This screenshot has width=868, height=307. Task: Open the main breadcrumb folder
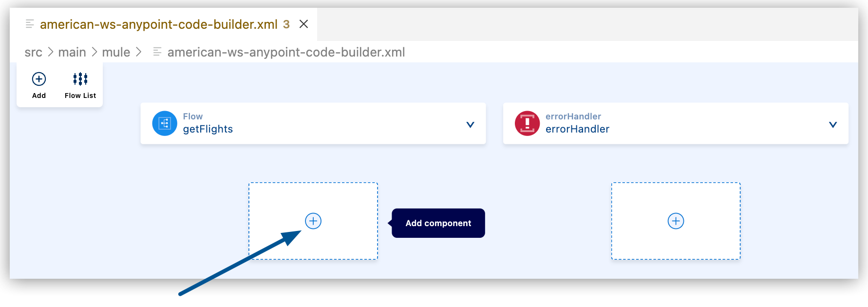click(72, 52)
